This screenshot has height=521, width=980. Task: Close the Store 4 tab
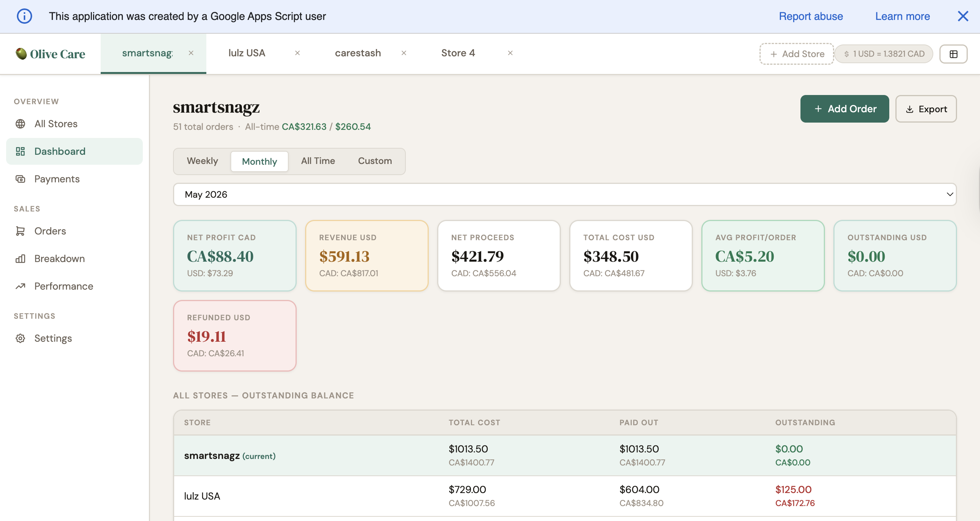[510, 53]
